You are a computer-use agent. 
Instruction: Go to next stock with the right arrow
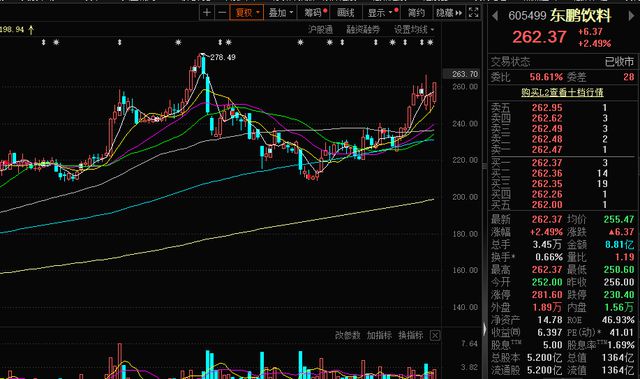(631, 16)
